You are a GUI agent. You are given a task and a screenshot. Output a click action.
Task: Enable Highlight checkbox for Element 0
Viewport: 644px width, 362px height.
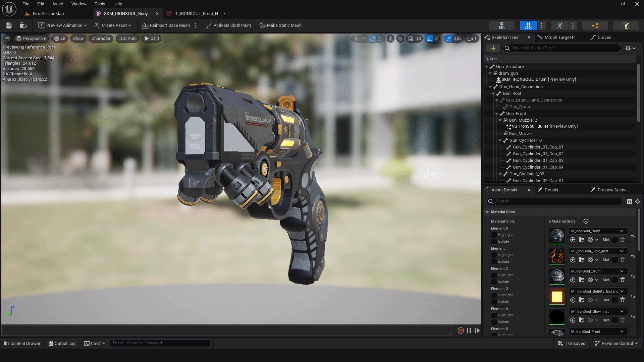[494, 235]
